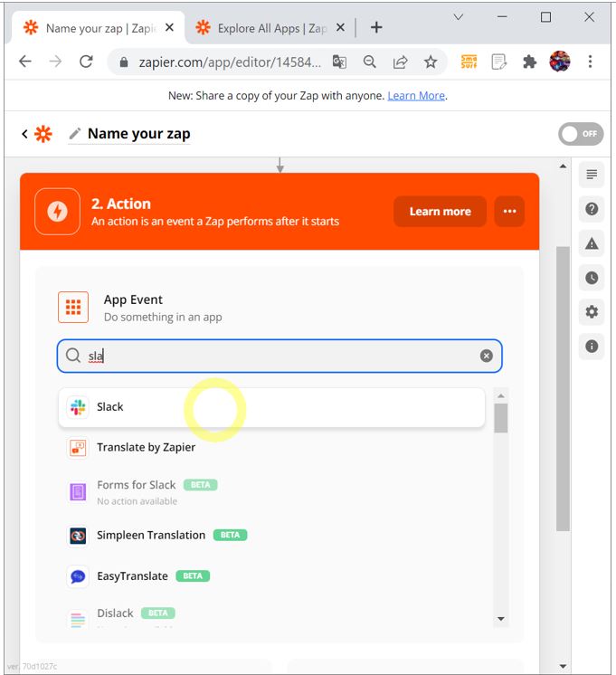
Task: Go back with the browser back arrow
Action: click(x=25, y=62)
